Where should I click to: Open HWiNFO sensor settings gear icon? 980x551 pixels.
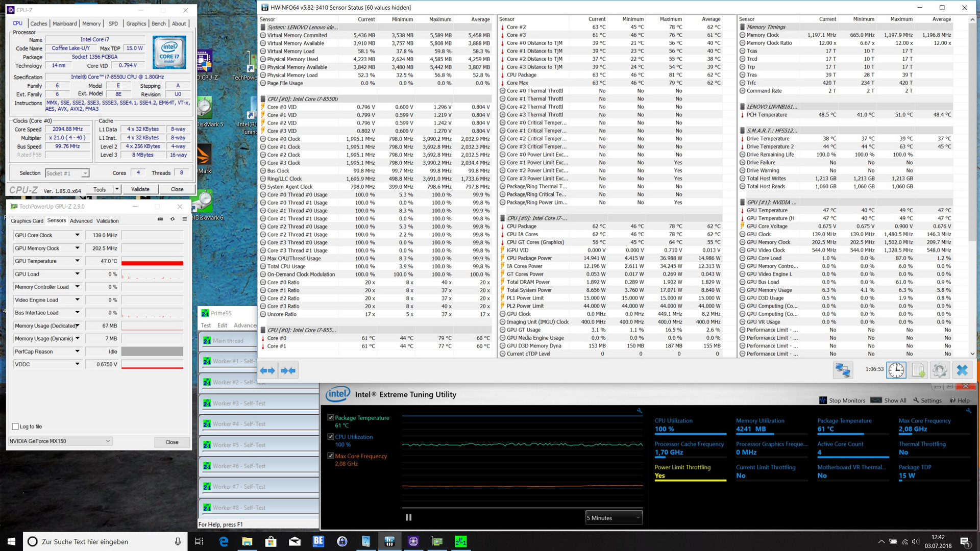(x=940, y=370)
